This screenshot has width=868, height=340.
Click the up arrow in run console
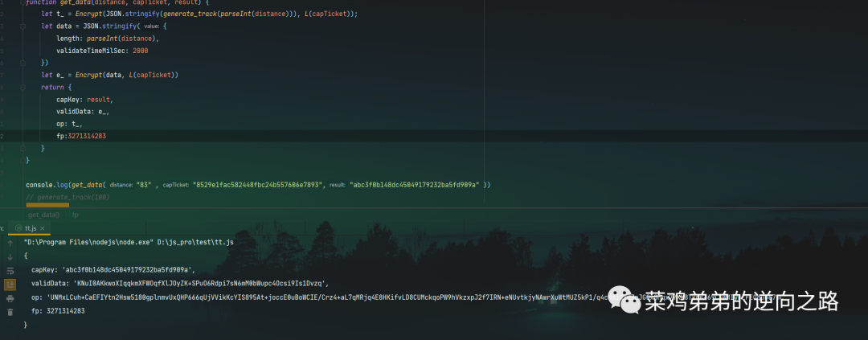(x=10, y=242)
